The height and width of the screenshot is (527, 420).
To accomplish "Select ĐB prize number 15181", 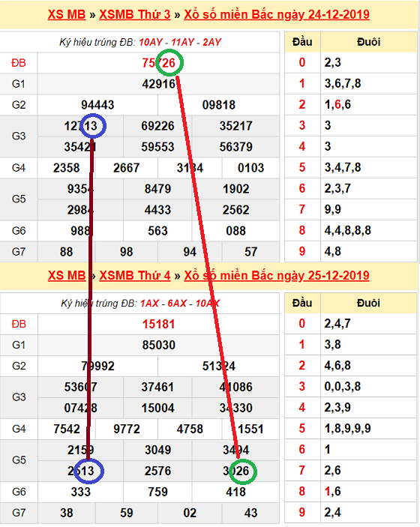I will 159,325.
